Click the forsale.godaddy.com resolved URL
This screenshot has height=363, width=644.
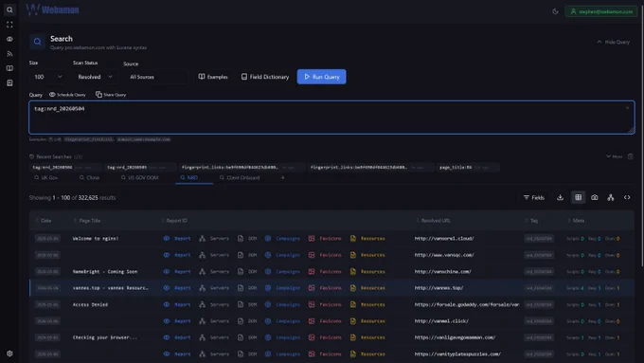click(x=467, y=304)
